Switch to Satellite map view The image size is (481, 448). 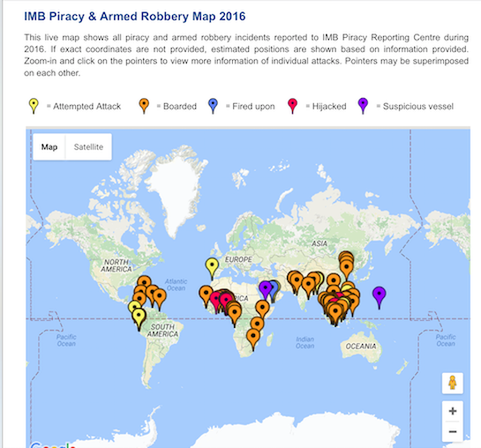click(x=88, y=147)
